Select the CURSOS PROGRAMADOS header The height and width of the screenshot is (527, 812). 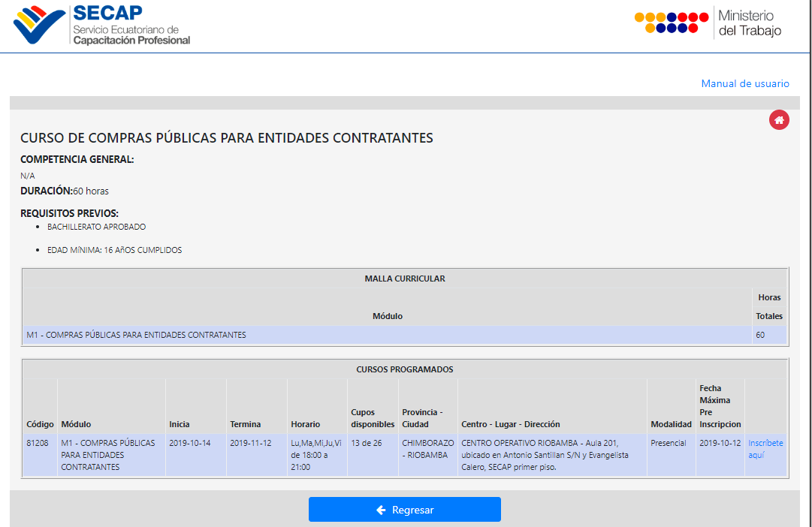point(406,369)
